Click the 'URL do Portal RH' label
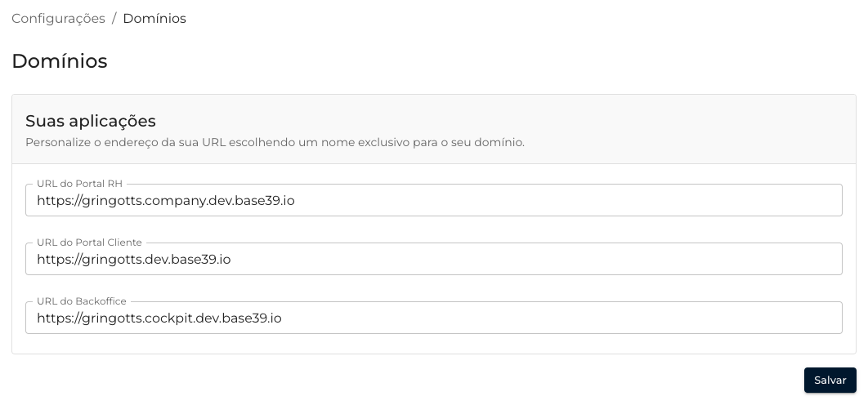Screen dimensions: 868x414 (79, 184)
